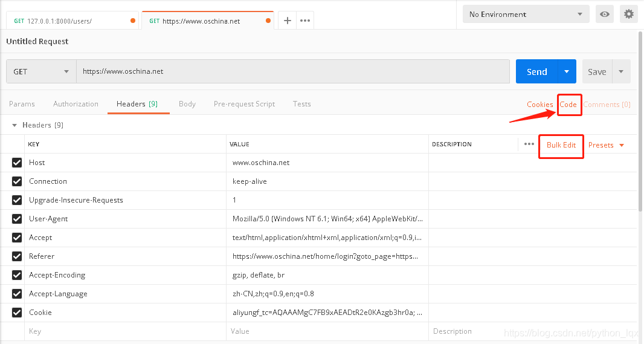Click the Save button
This screenshot has height=344, width=644.
(597, 71)
